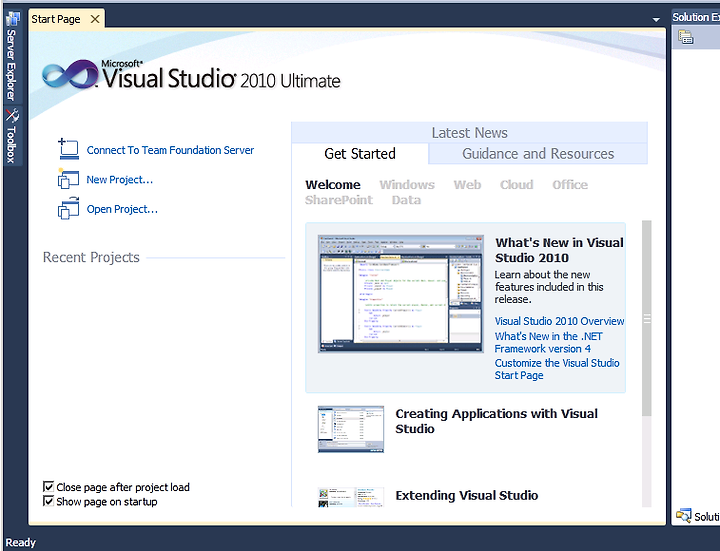Select the Data category

406,200
